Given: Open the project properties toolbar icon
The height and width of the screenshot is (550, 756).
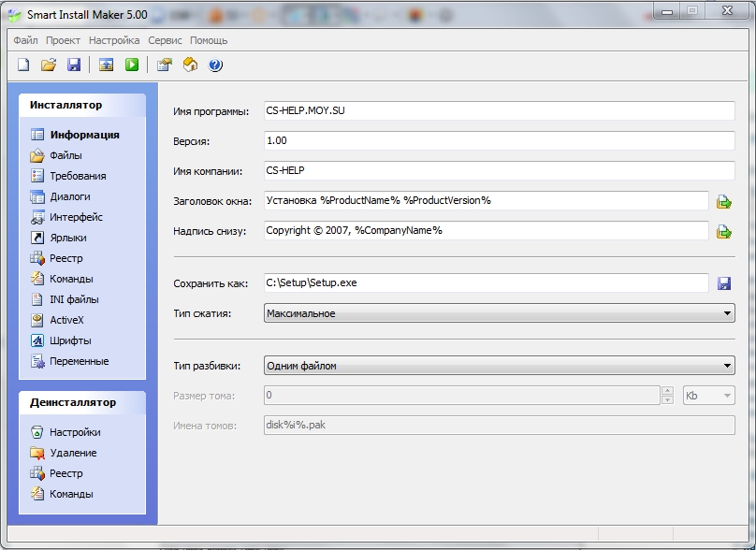Looking at the screenshot, I should pos(165,65).
